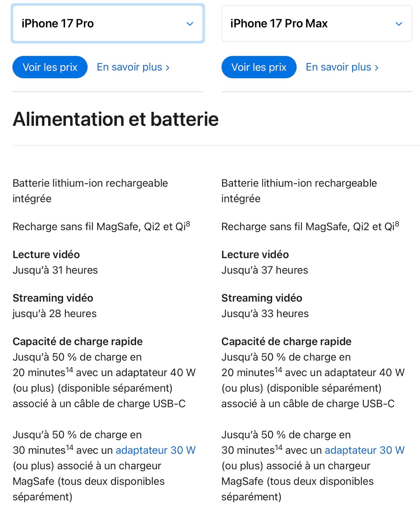Open adaptateur 30 W link in Pro column
The width and height of the screenshot is (420, 510).
[156, 450]
